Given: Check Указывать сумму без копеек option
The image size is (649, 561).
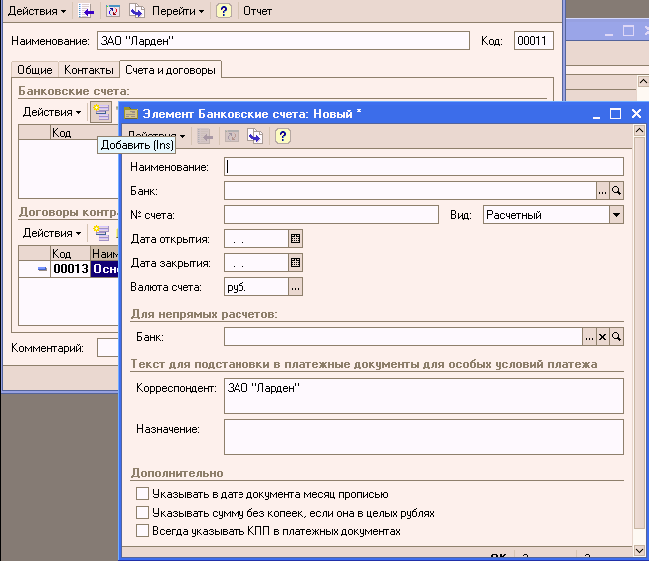Looking at the screenshot, I should pos(142,512).
